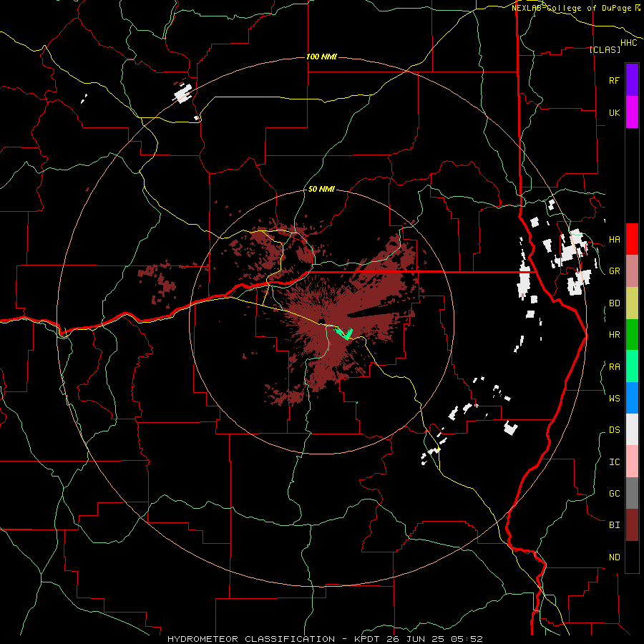Click the 50 NMI range ring label

321,189
